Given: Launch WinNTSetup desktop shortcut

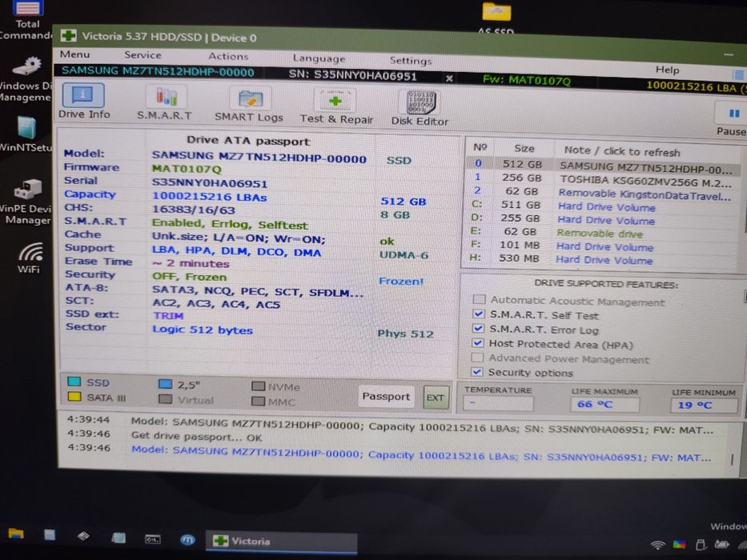Looking at the screenshot, I should point(26,134).
